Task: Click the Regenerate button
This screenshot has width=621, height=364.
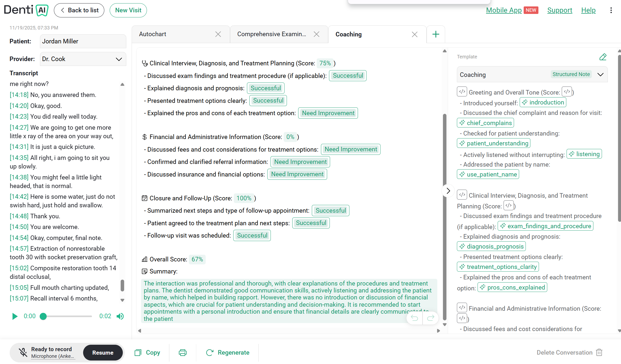Action: pos(227,352)
